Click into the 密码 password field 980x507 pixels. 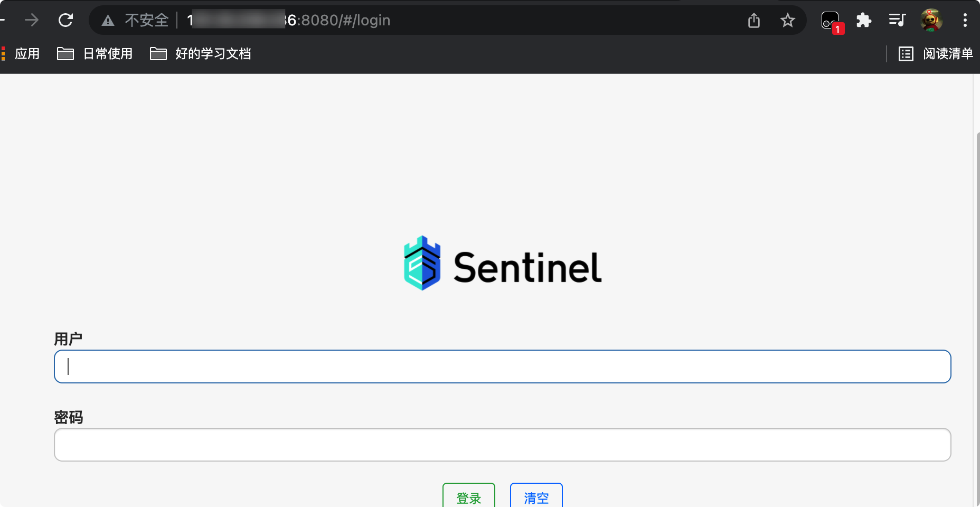(x=502, y=445)
